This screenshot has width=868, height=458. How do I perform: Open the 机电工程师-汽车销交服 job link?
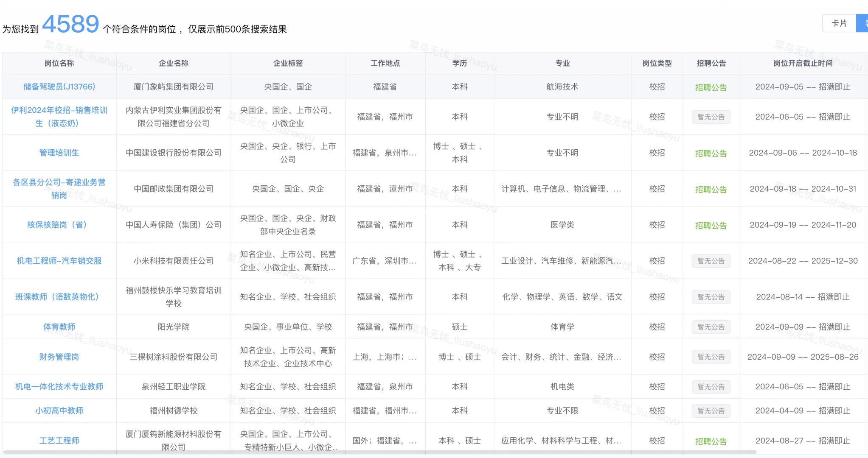pos(59,261)
